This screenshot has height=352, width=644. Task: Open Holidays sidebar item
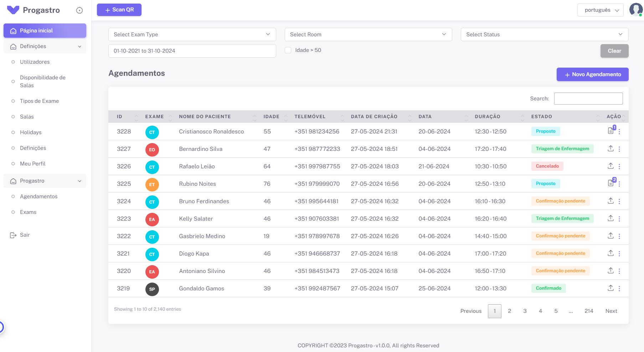[31, 132]
